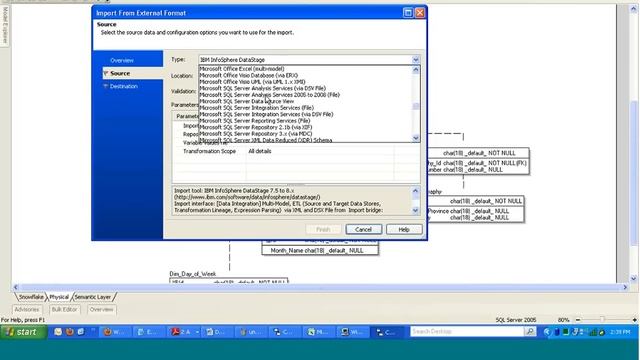
Task: Click the type list scroll-up arrow
Action: 416,70
